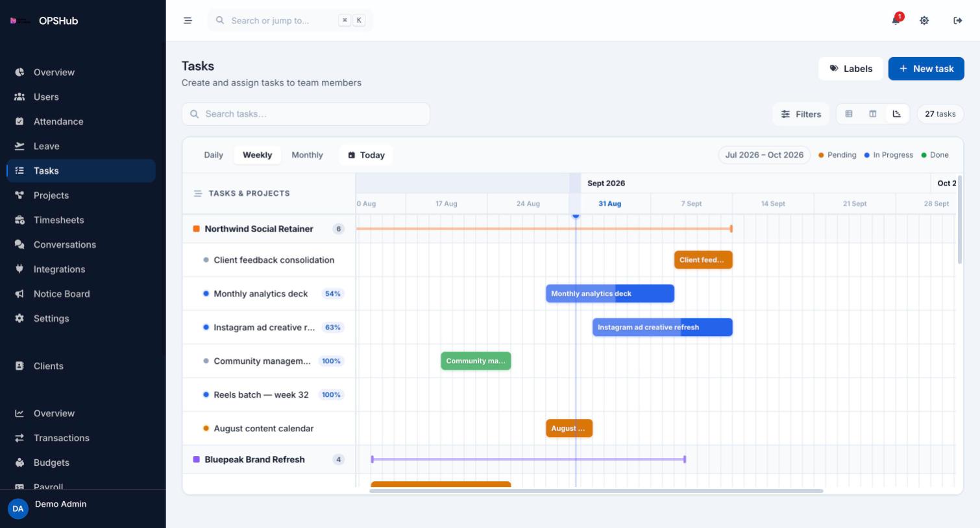Switch to kanban board view icon

(x=873, y=114)
